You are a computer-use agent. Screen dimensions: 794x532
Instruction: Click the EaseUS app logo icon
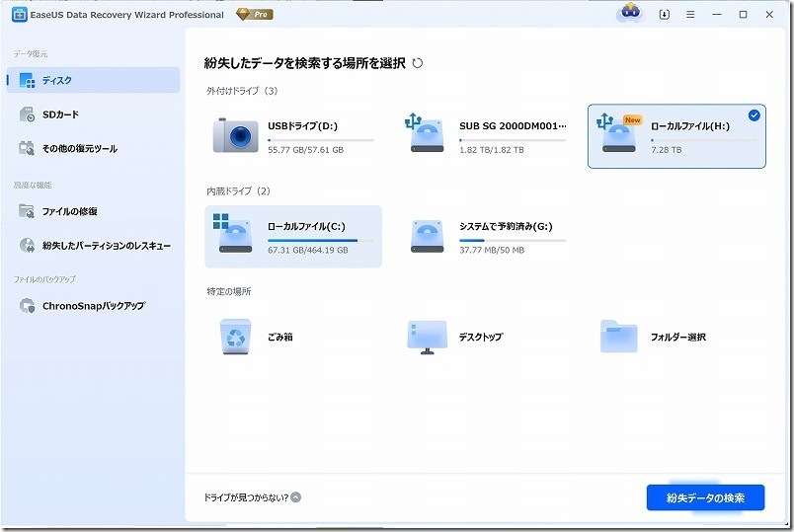click(19, 14)
